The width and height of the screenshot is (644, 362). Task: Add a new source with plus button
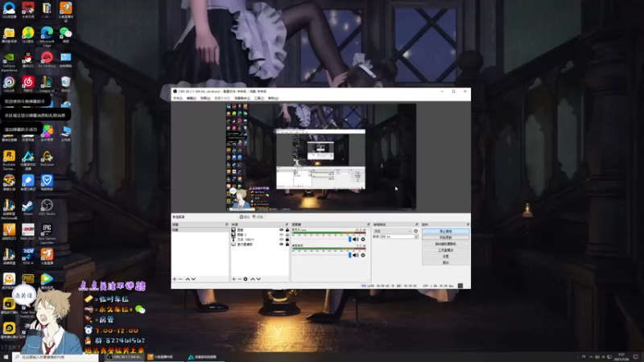tap(233, 279)
